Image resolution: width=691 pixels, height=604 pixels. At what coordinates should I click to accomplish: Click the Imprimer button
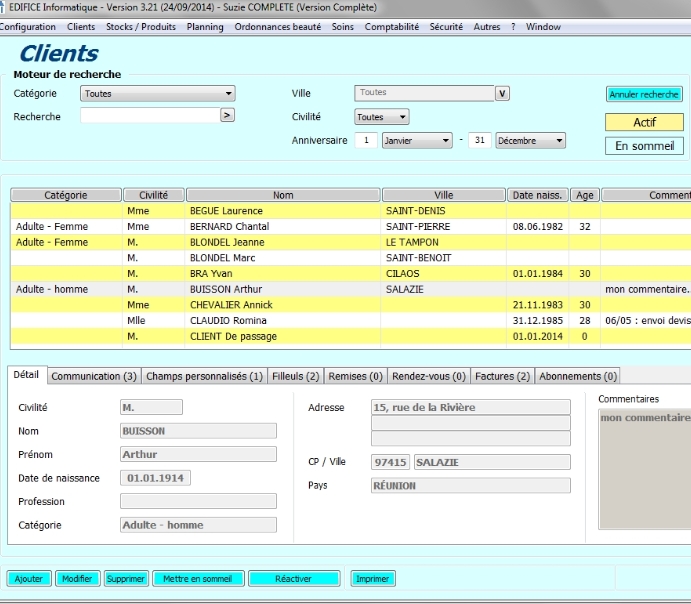pyautogui.click(x=373, y=579)
